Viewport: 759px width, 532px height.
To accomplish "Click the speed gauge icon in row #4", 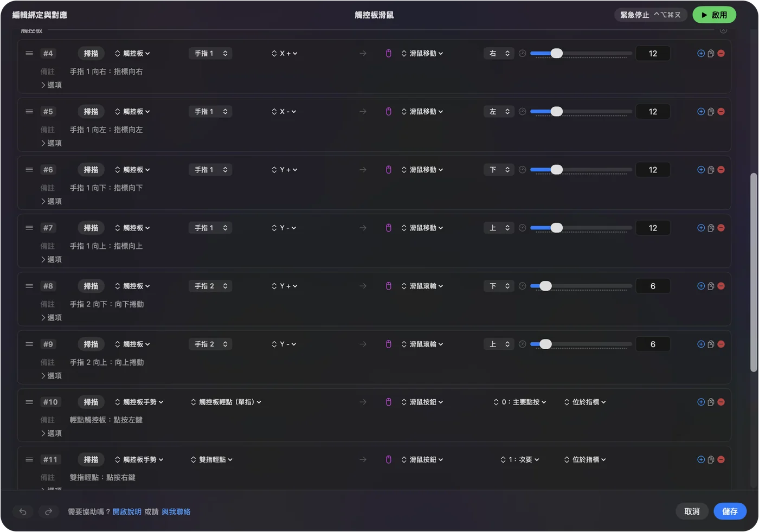I will tap(522, 54).
